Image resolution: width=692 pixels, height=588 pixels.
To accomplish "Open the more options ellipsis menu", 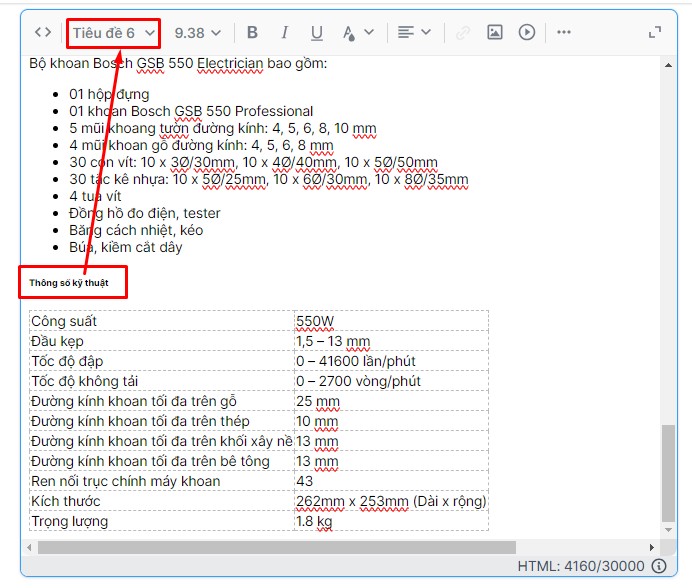I will tap(564, 32).
